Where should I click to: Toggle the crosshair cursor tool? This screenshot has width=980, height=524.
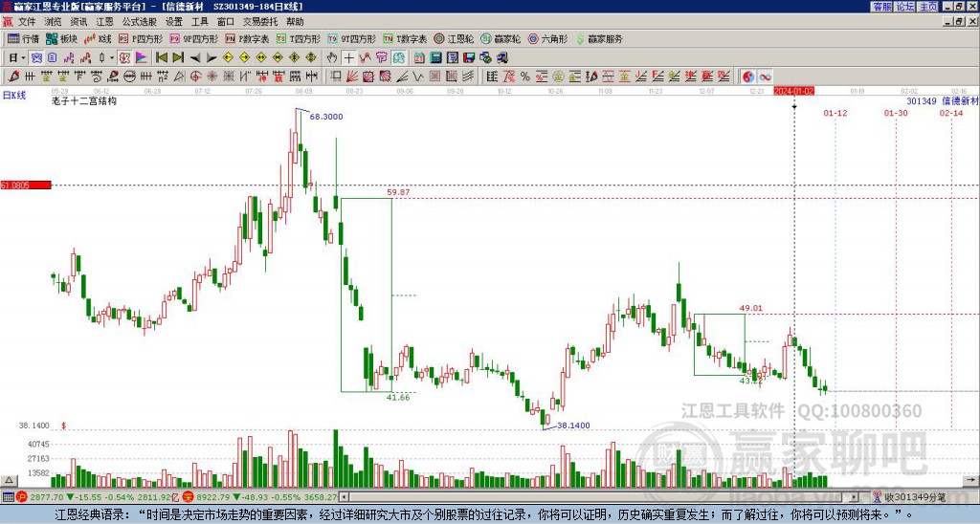pos(348,58)
